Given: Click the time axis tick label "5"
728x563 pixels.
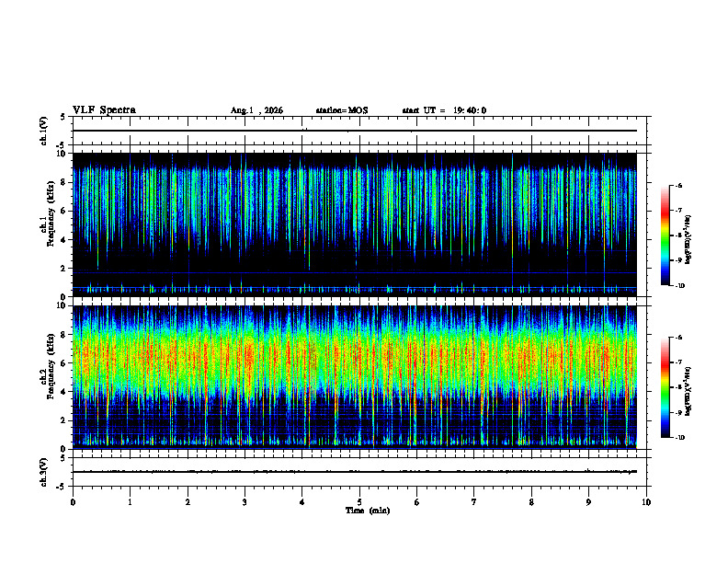Looking at the screenshot, I should click(x=359, y=502).
